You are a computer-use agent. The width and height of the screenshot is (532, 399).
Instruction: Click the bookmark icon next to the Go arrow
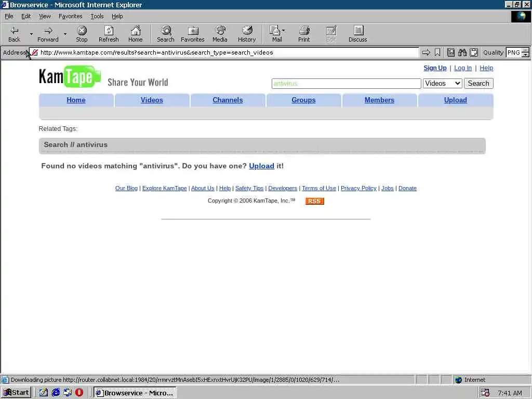437,52
